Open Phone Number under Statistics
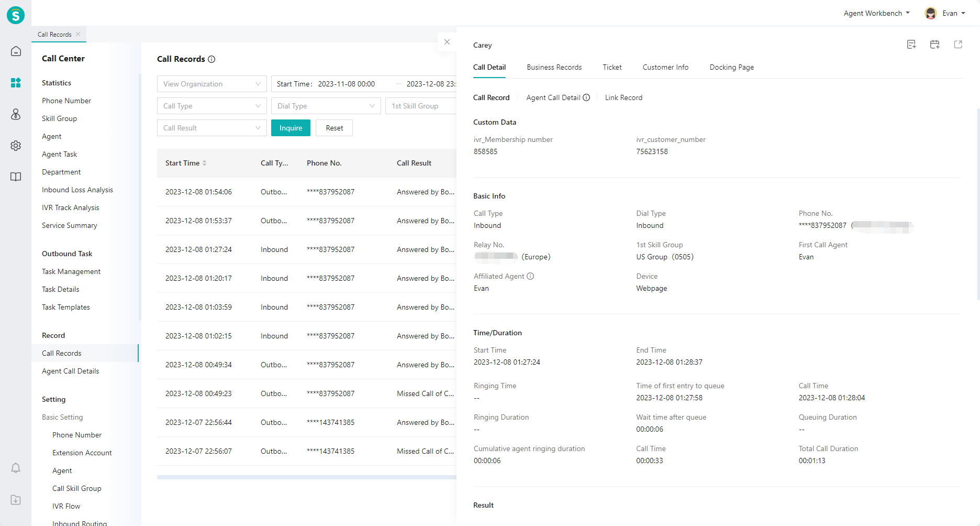Viewport: 980px width, 526px height. [66, 101]
